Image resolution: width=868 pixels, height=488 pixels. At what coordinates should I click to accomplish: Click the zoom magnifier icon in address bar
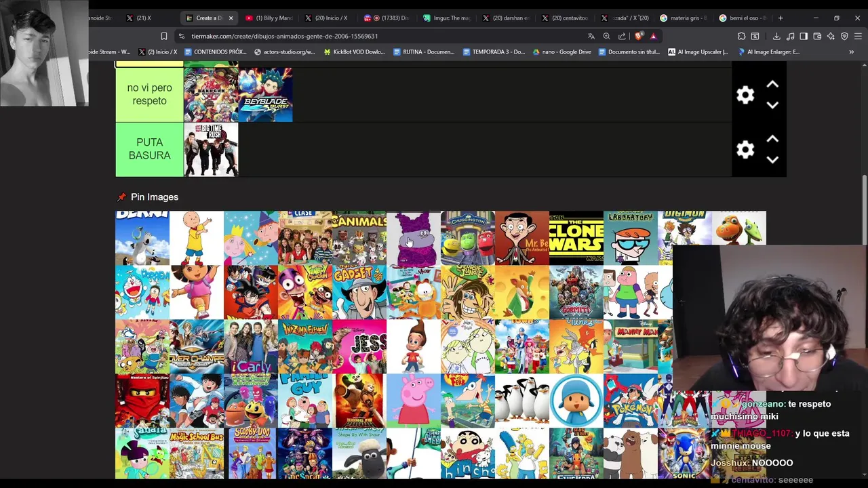click(x=607, y=36)
